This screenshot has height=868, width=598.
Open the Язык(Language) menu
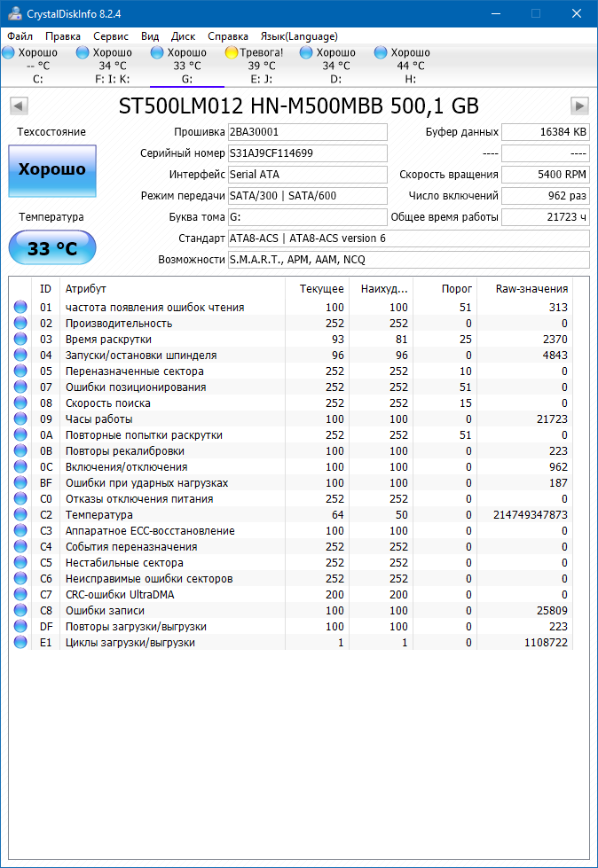click(298, 36)
